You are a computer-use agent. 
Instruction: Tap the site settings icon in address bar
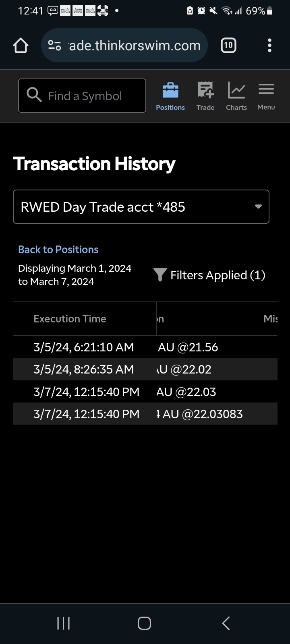point(55,45)
